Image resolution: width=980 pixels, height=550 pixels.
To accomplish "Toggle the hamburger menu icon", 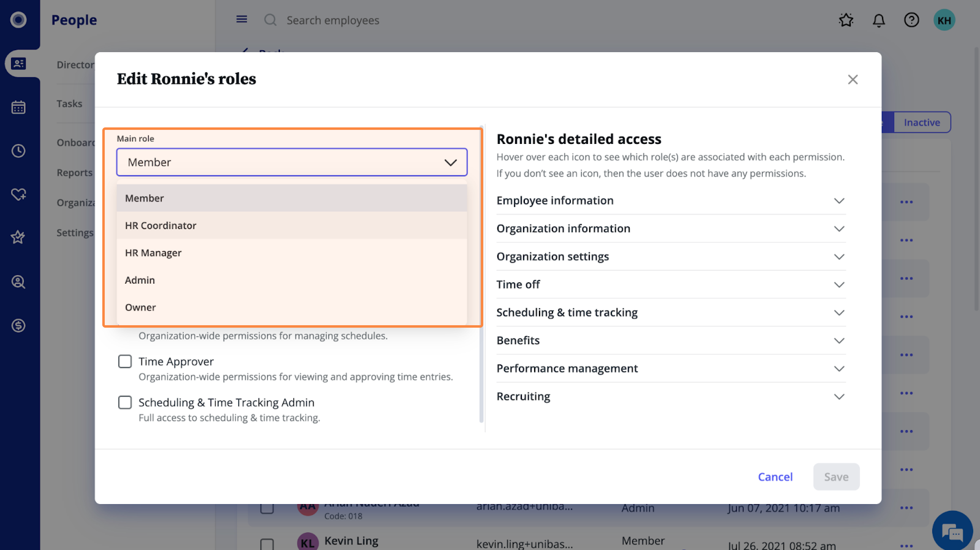I will pyautogui.click(x=242, y=19).
